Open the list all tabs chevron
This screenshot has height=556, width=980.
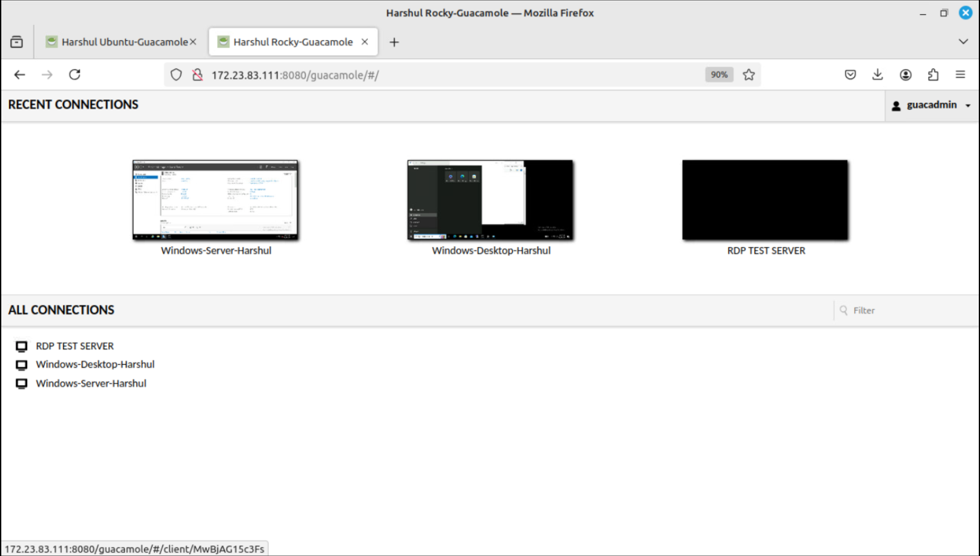(963, 41)
